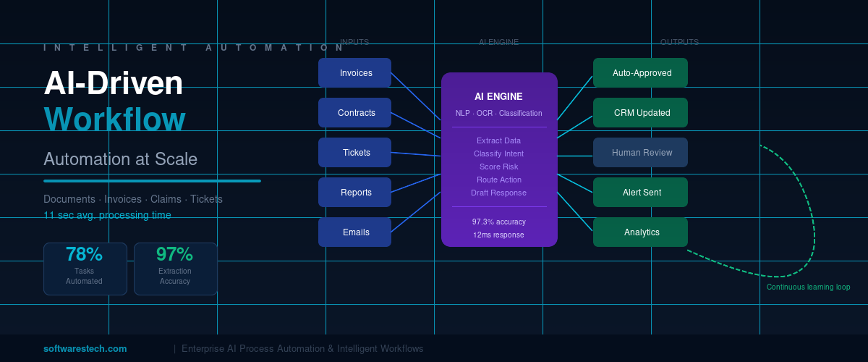
Task: Select the CRM Updated output box
Action: (x=640, y=112)
